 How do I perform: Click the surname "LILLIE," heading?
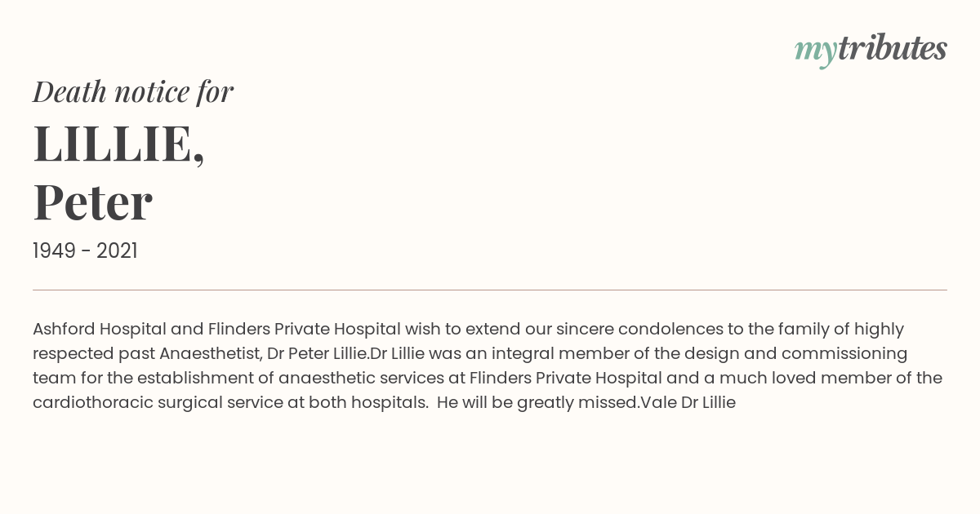click(x=119, y=144)
